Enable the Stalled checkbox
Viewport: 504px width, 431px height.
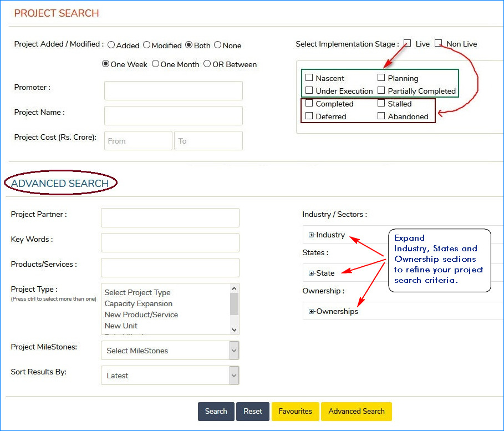coord(381,104)
